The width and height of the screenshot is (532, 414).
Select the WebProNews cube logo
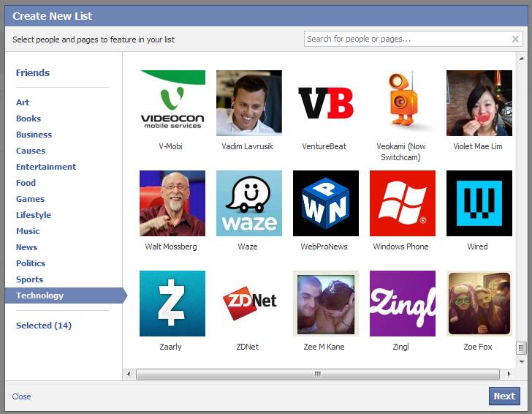[x=326, y=203]
